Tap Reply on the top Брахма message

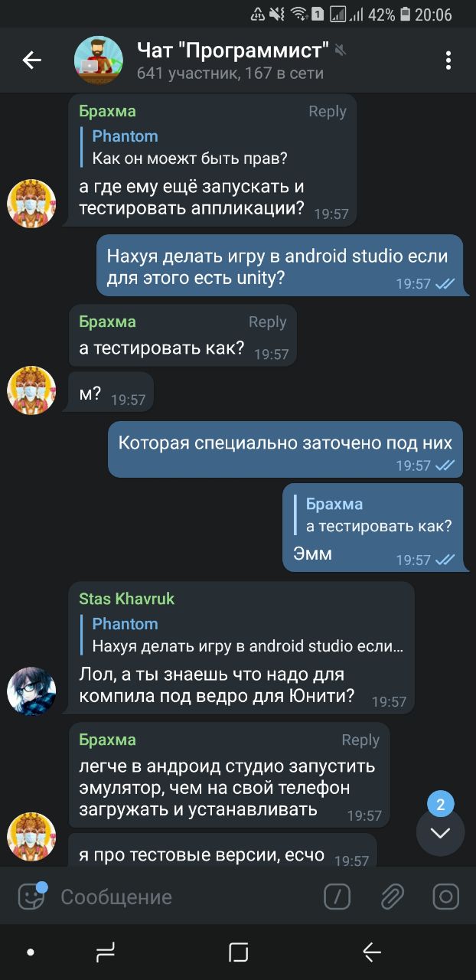328,111
